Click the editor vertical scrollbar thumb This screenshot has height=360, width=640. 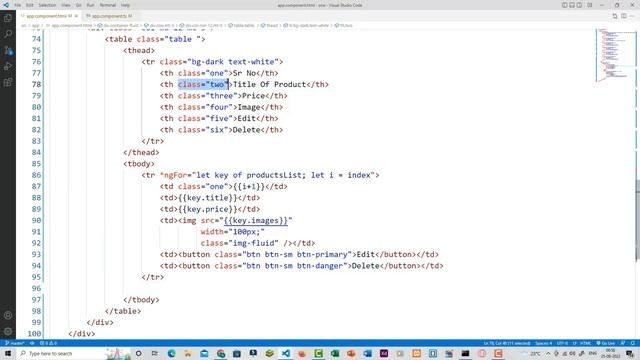pos(637,220)
